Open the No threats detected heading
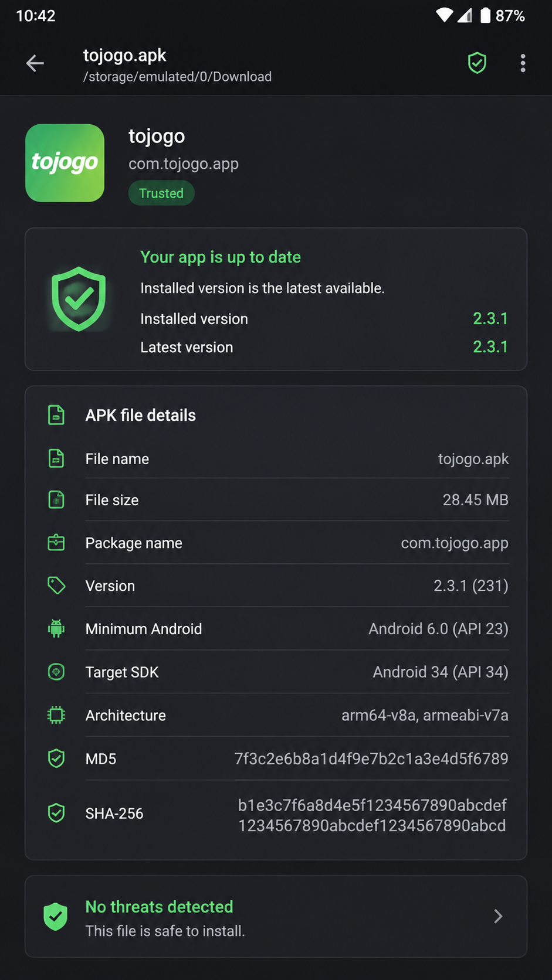The image size is (552, 980). pos(160,907)
